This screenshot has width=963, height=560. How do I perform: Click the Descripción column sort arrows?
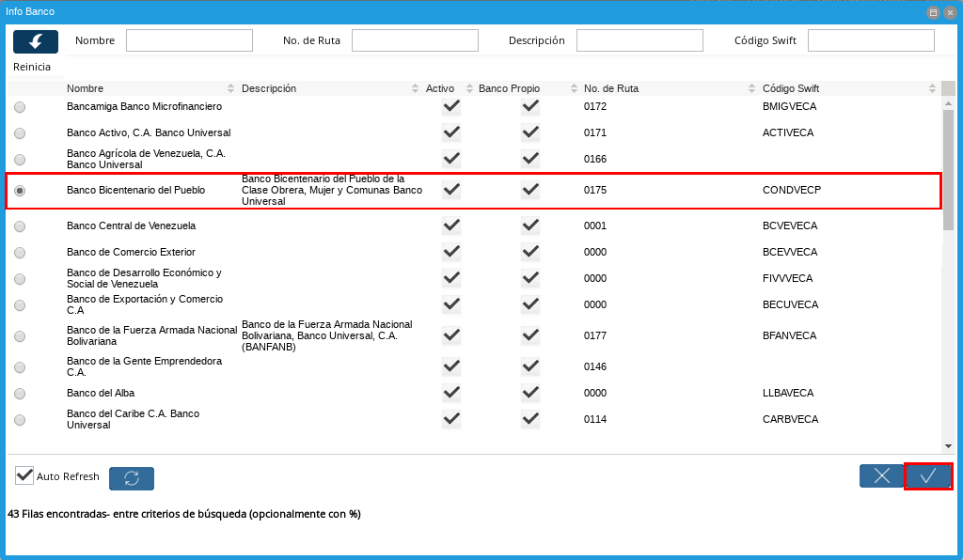click(x=416, y=88)
